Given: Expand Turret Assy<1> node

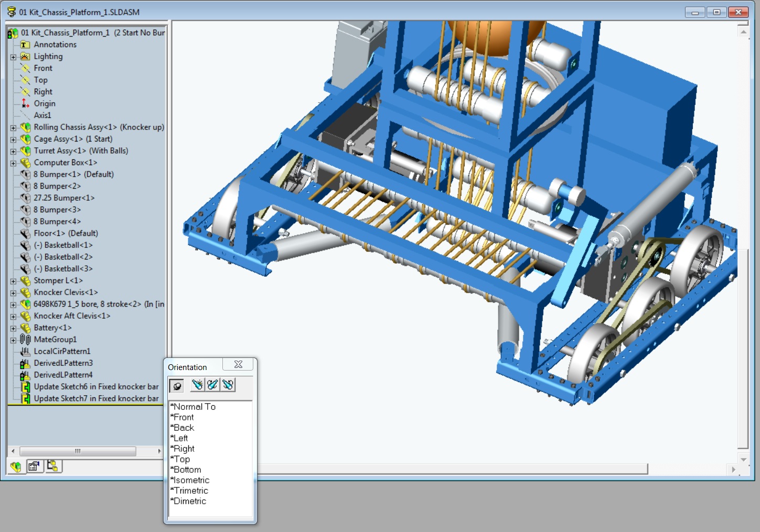Looking at the screenshot, I should (13, 151).
